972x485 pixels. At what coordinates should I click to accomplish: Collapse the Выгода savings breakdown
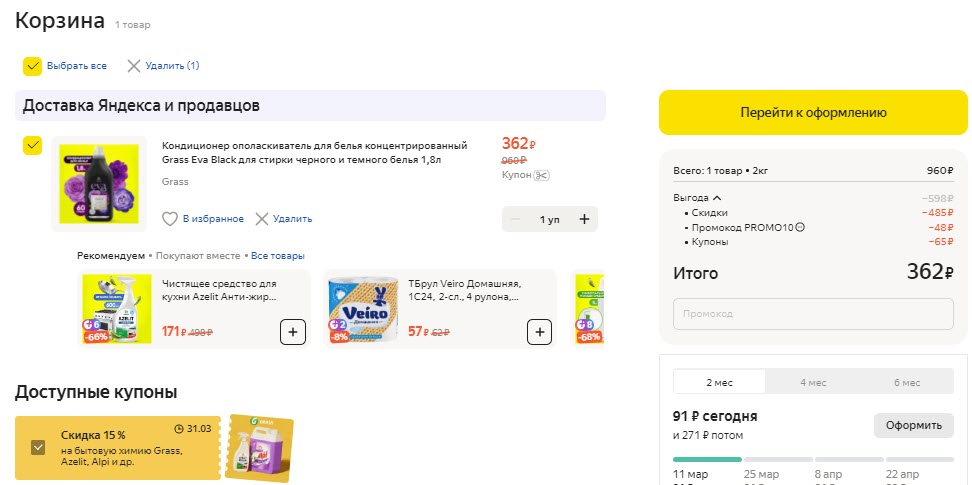717,198
